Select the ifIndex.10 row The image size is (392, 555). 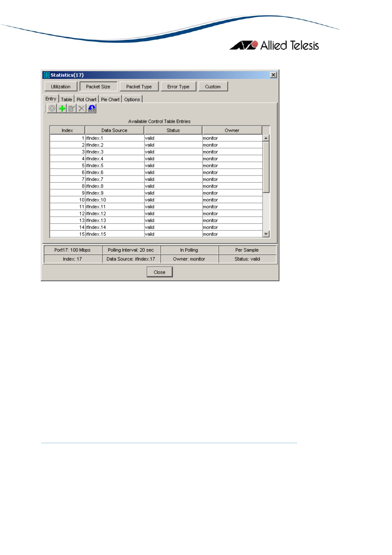pos(156,200)
